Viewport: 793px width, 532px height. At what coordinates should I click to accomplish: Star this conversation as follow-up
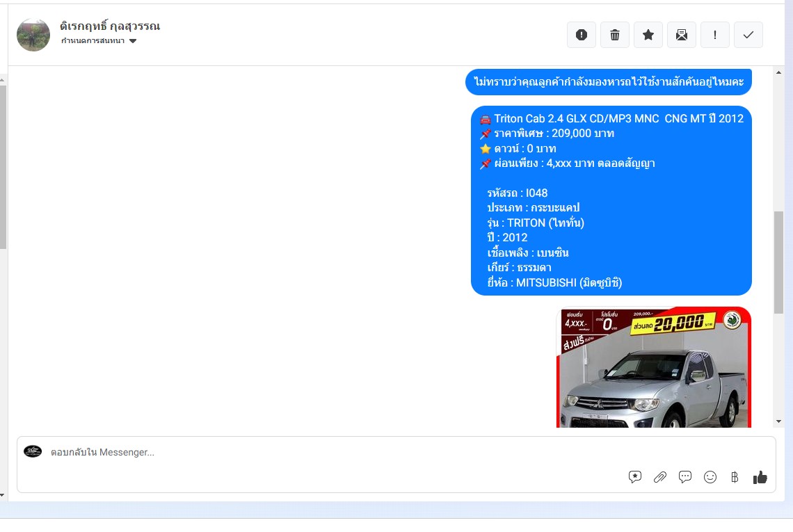pos(648,35)
